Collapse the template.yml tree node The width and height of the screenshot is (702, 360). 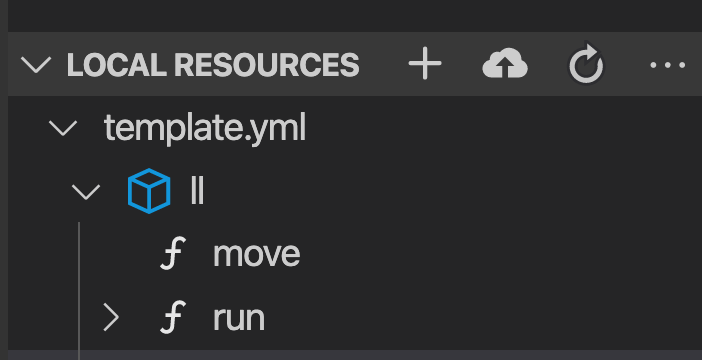pyautogui.click(x=63, y=128)
